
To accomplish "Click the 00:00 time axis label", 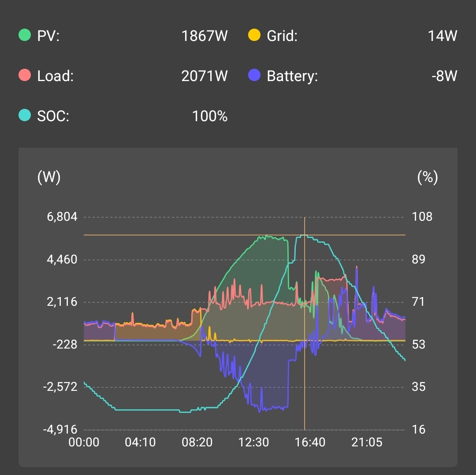I will click(x=84, y=442).
